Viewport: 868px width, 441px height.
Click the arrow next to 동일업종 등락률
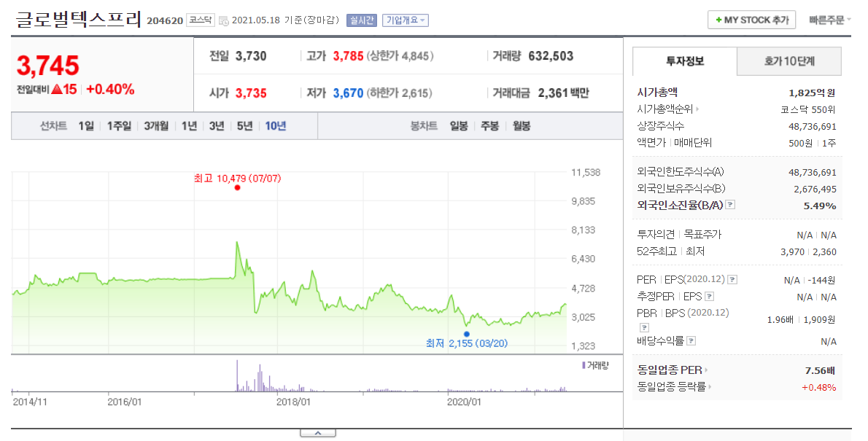(x=710, y=387)
